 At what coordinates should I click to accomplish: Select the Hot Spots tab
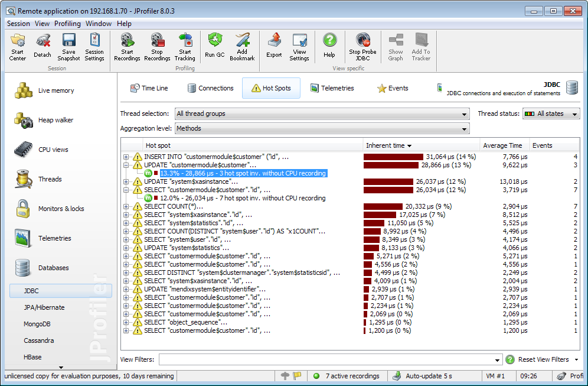[271, 88]
